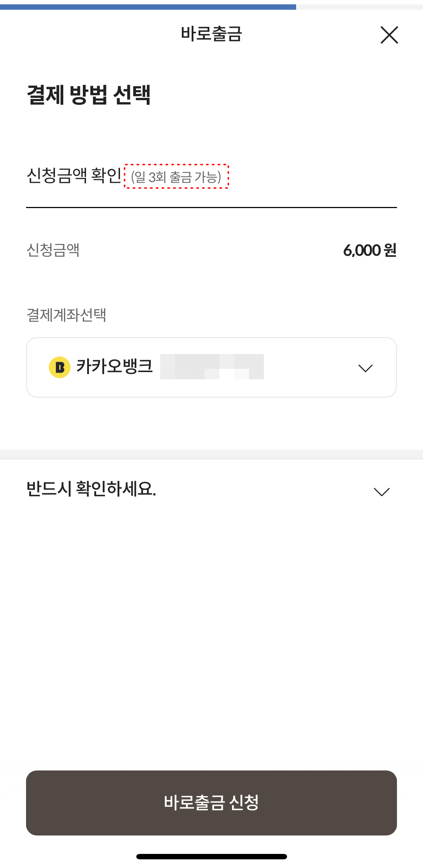Click inside the account selection box
This screenshot has width=423, height=868.
[211, 367]
